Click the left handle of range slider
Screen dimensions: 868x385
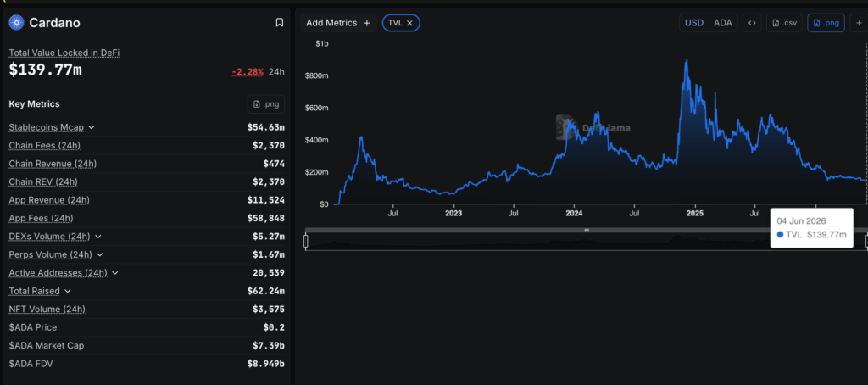305,241
